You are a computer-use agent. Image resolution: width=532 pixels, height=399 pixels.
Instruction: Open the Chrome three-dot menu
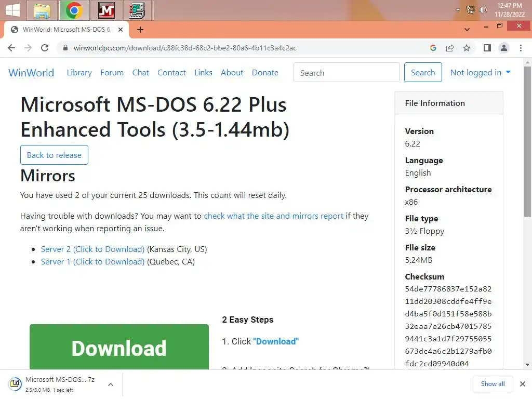point(521,48)
